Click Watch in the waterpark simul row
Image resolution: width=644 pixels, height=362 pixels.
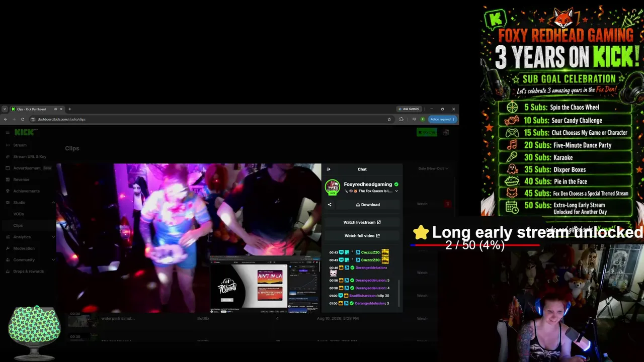tap(422, 319)
